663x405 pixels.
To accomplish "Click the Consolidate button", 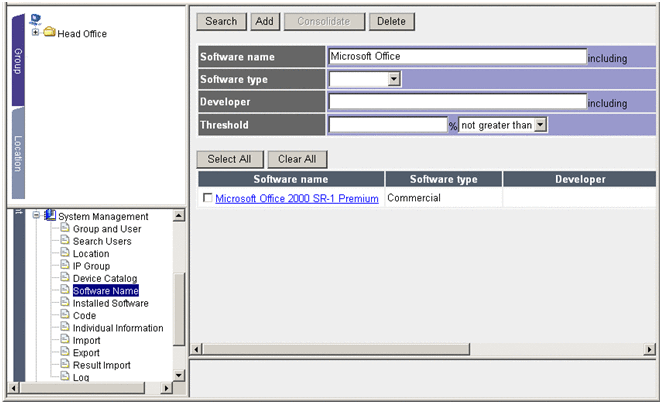I will (324, 22).
